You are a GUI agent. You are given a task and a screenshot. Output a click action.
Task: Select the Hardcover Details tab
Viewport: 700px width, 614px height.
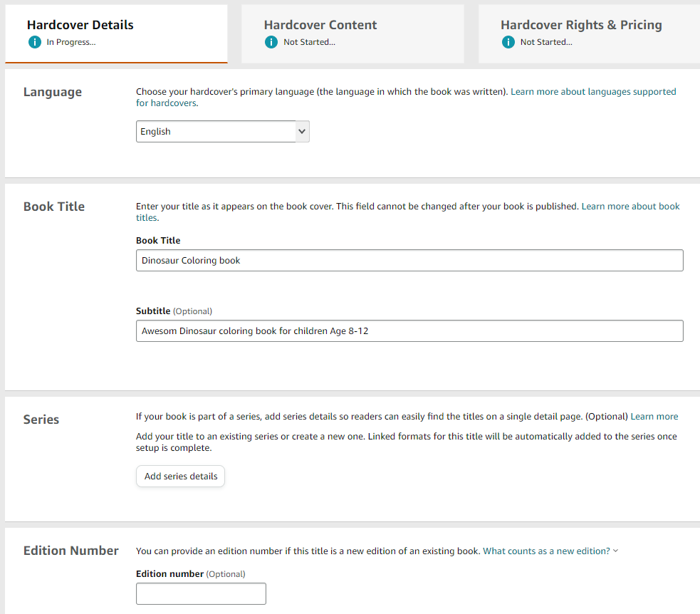(116, 33)
